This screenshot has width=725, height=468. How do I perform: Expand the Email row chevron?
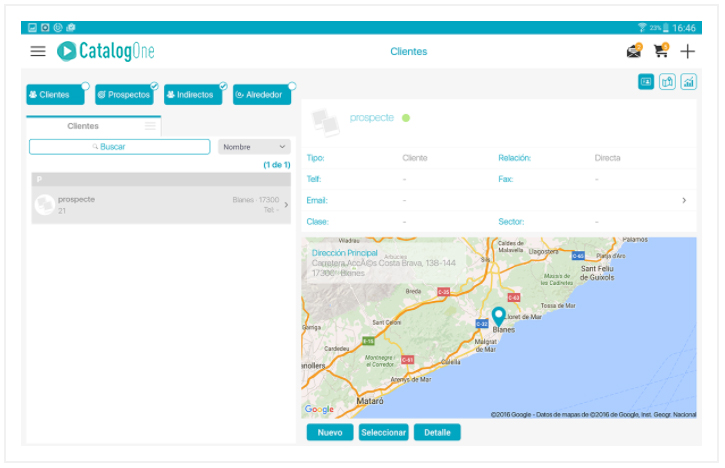click(x=684, y=200)
